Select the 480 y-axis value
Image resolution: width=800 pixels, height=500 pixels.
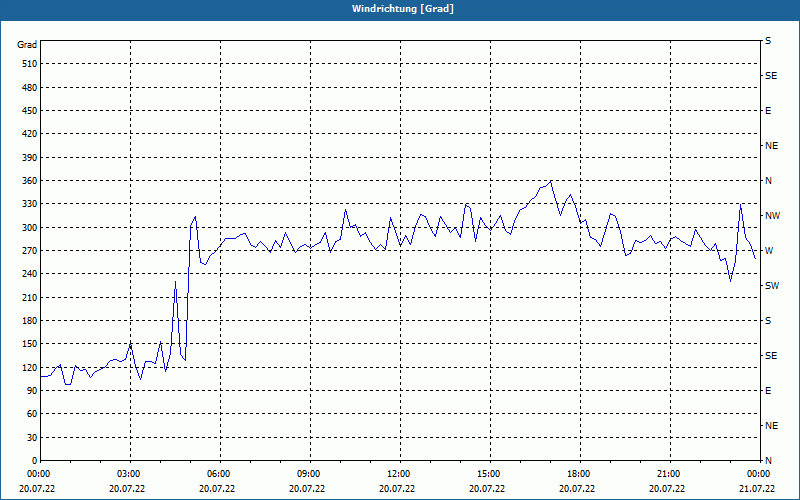coord(30,88)
